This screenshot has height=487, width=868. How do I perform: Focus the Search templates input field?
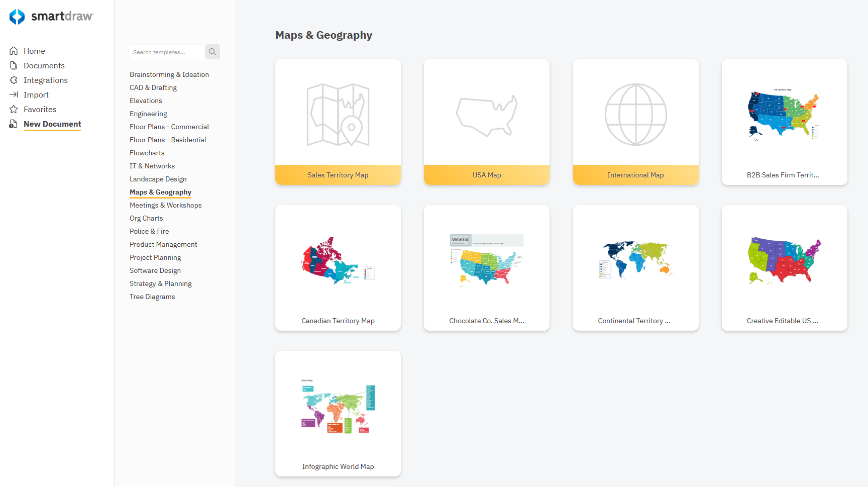point(167,52)
